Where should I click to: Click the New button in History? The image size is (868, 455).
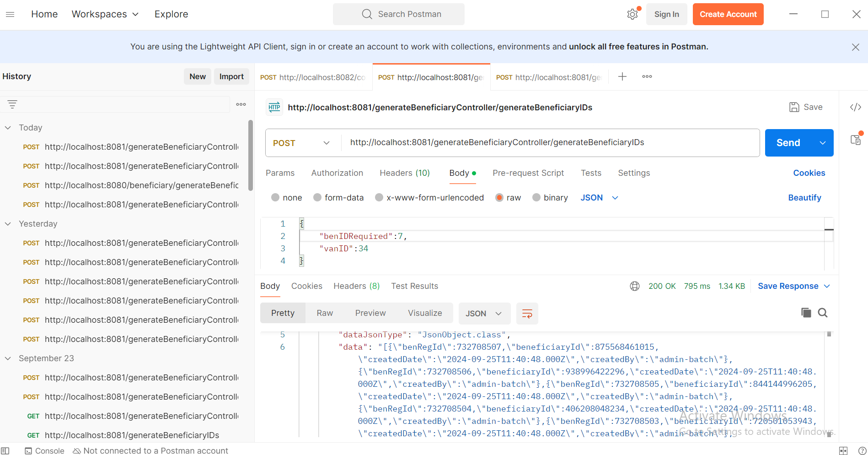pyautogui.click(x=198, y=76)
